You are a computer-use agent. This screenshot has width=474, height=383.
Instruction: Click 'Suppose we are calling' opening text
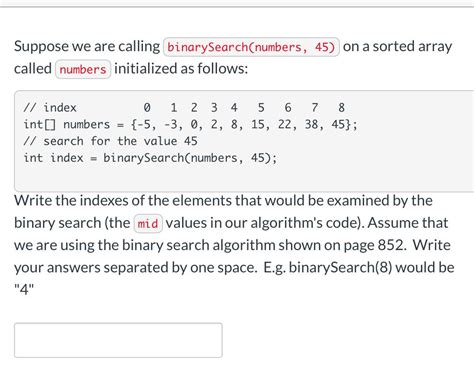pos(87,46)
